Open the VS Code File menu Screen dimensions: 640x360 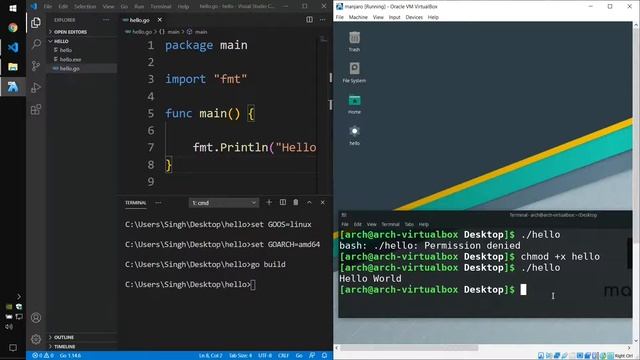[x=48, y=7]
